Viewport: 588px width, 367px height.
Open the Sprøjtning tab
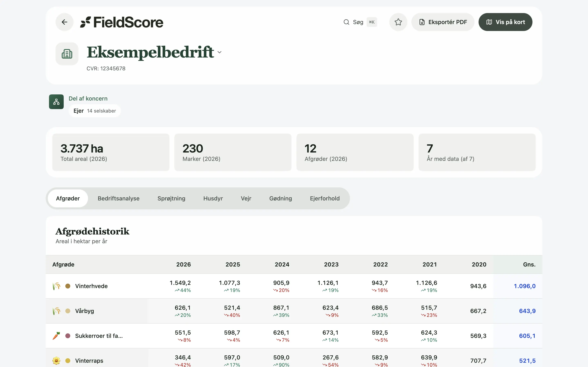click(171, 198)
